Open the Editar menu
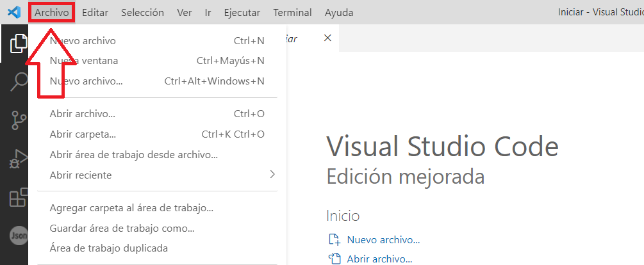644x265 pixels. point(95,12)
